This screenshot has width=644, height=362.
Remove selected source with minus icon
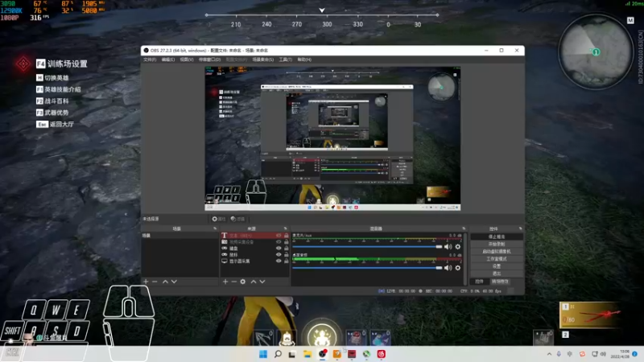tap(234, 282)
